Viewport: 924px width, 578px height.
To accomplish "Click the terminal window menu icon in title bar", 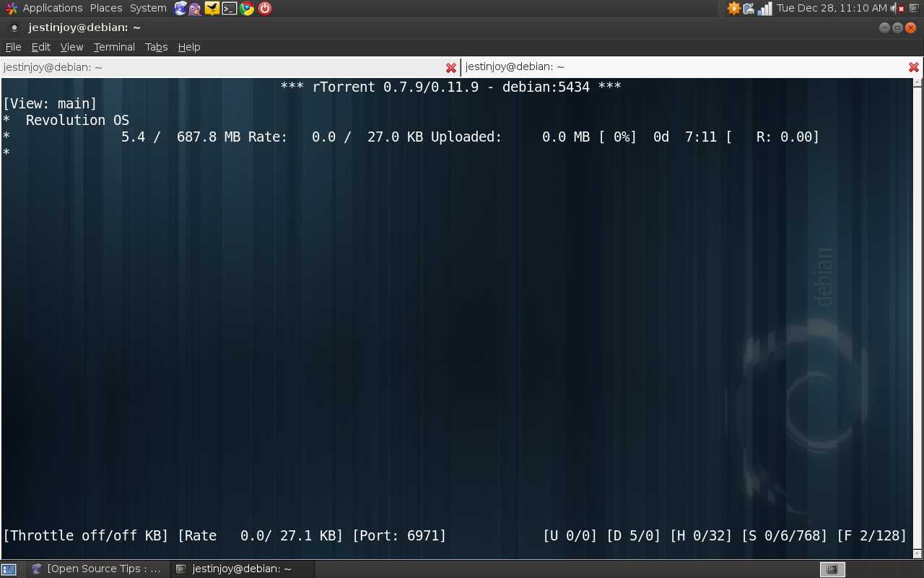I will 14,27.
